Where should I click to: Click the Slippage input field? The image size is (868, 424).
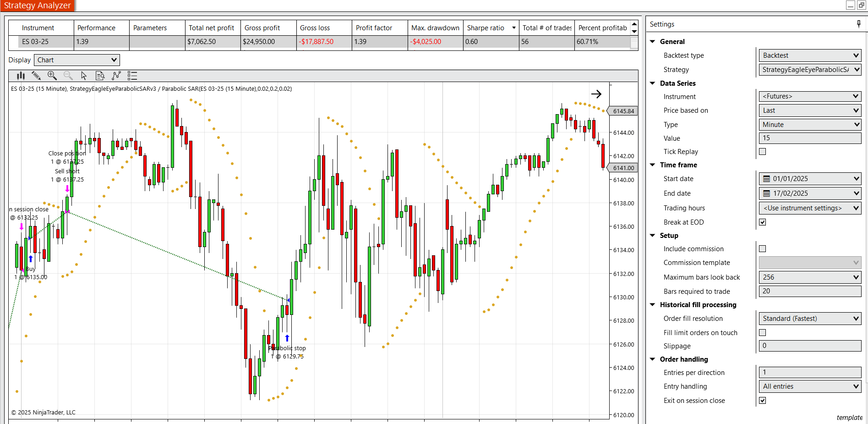point(810,346)
